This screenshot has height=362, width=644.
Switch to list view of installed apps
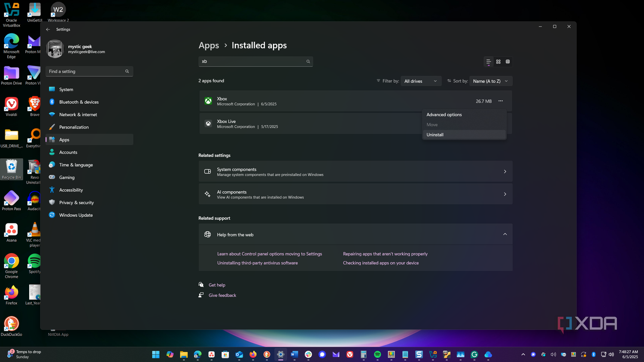coord(489,62)
